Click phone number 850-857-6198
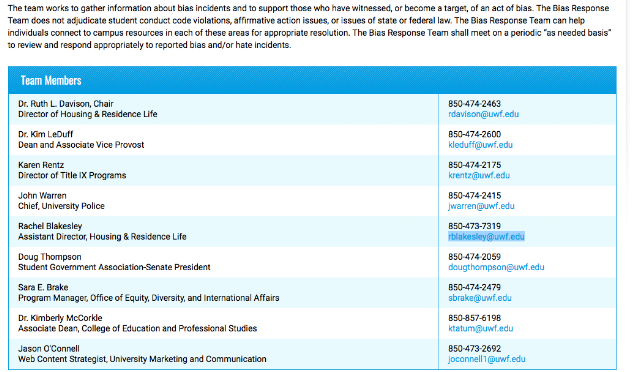Screen dimensions: 640x372 [474, 318]
